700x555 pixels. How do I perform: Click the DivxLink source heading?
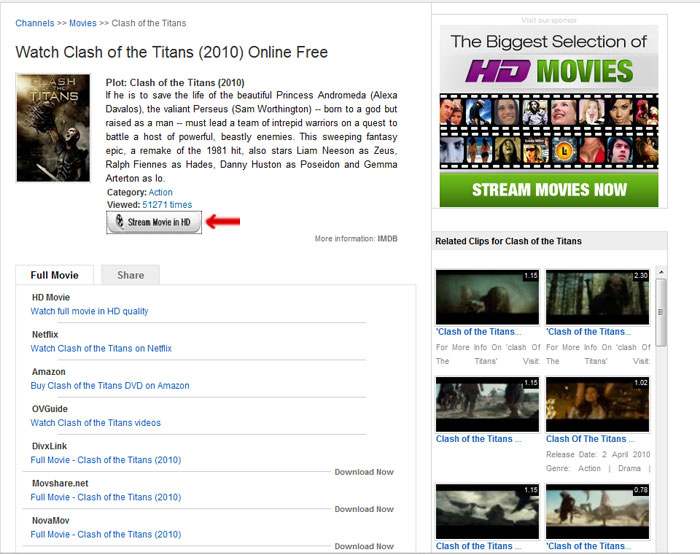click(50, 446)
